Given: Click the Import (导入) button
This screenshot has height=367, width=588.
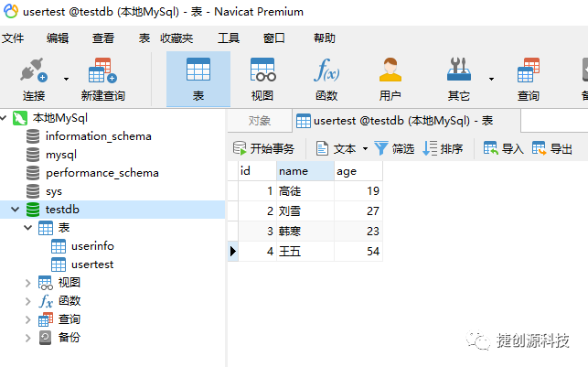Looking at the screenshot, I should point(503,148).
